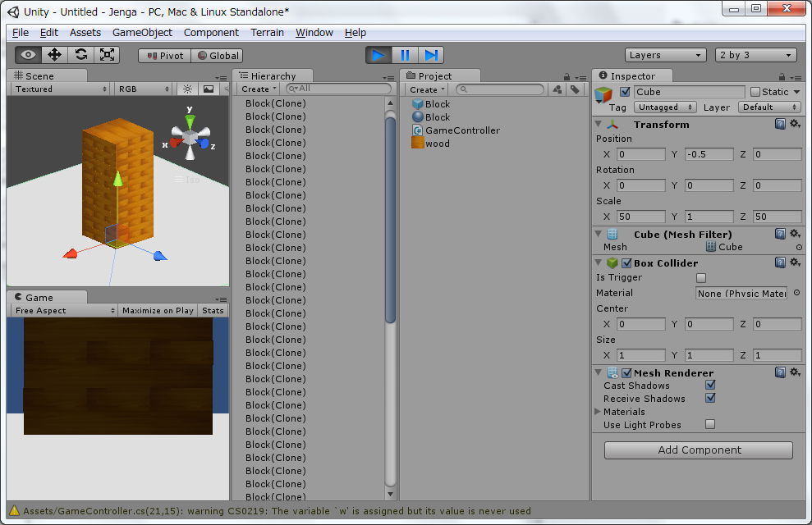Open Transform component gear menu
This screenshot has height=525, width=812.
(795, 124)
